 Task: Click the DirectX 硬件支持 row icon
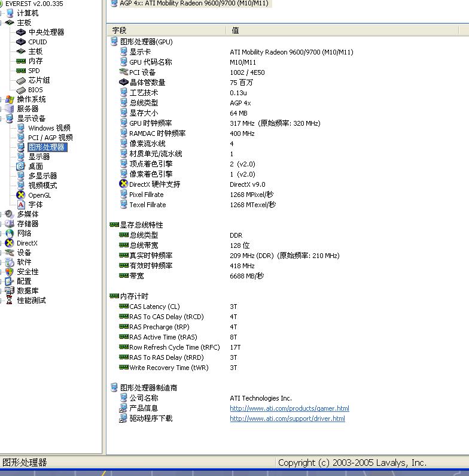[x=123, y=184]
